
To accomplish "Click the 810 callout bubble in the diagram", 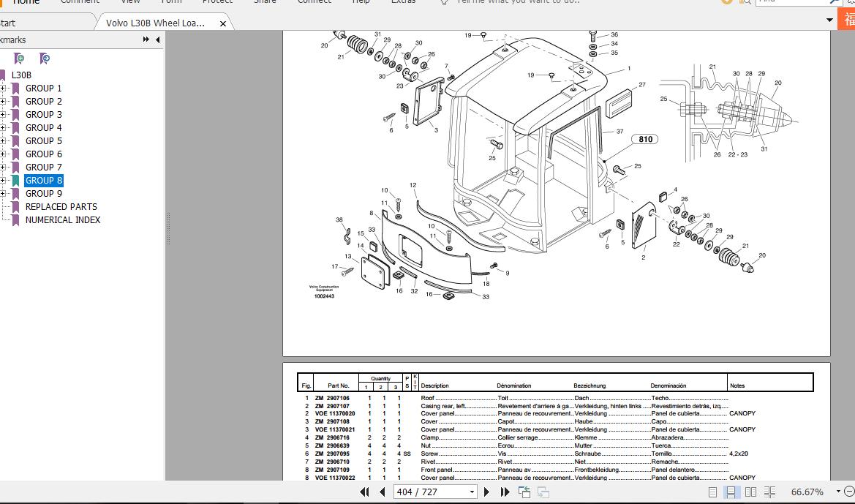I will click(646, 139).
